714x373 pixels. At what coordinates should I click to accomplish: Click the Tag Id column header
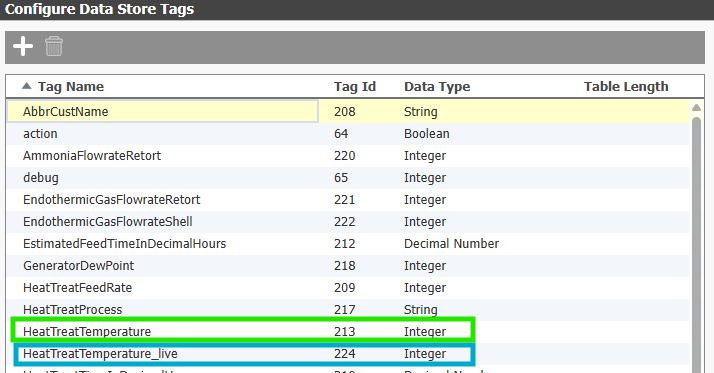pos(355,87)
